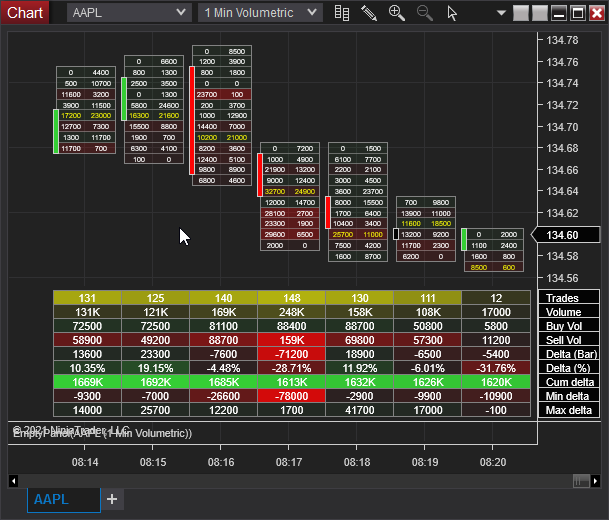
Task: Click the second gray window link button
Action: [x=540, y=13]
